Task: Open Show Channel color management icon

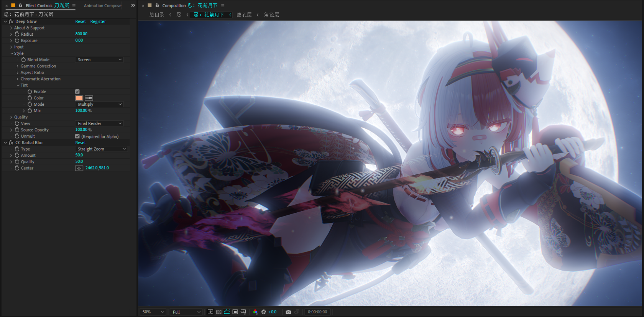Action: [x=255, y=312]
